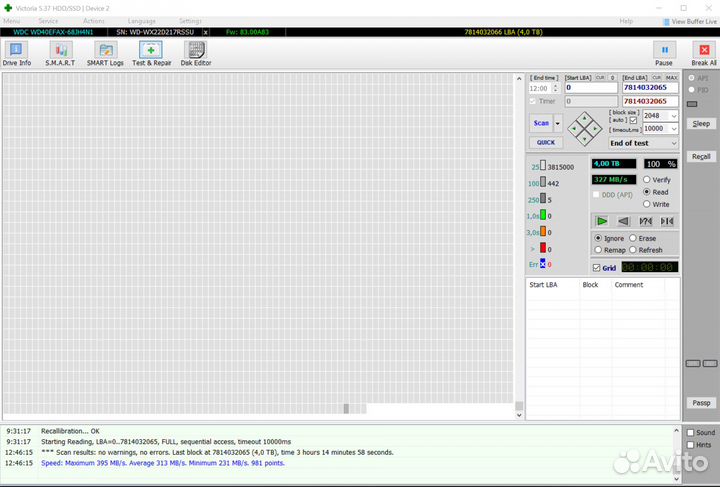720x487 pixels.
Task: Select the Refresh radio button
Action: pyautogui.click(x=633, y=250)
